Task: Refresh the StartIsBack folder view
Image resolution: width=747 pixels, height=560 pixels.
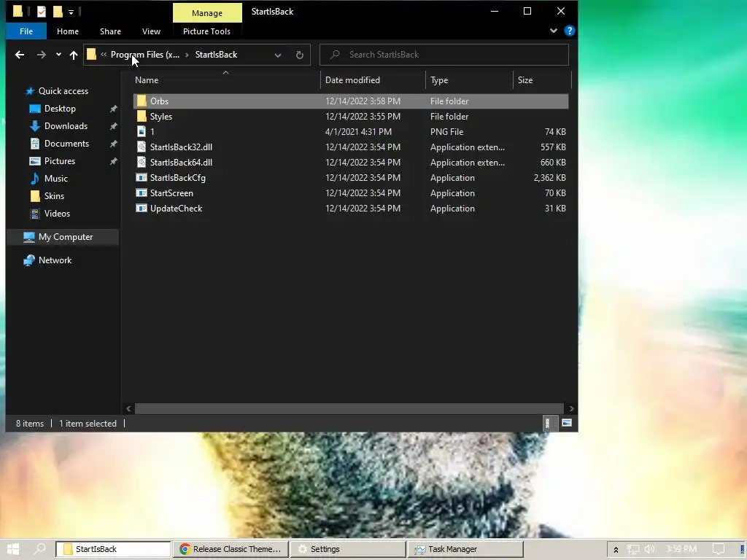Action: pyautogui.click(x=300, y=55)
